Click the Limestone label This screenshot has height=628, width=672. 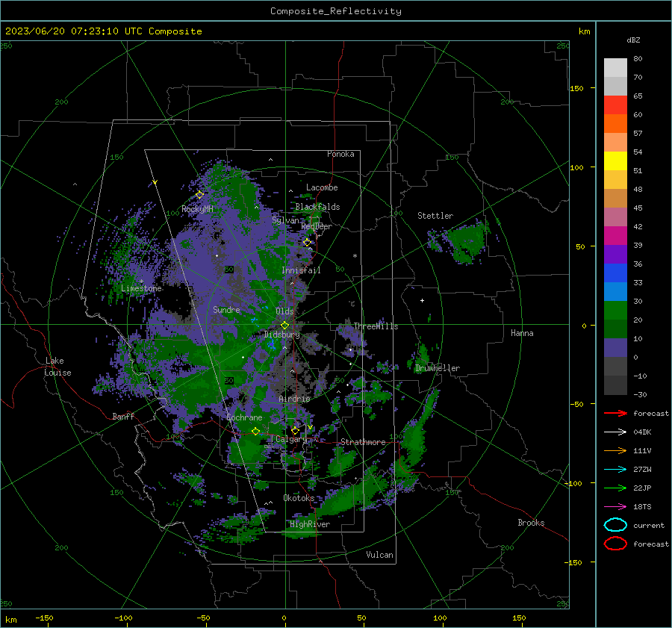tap(141, 288)
